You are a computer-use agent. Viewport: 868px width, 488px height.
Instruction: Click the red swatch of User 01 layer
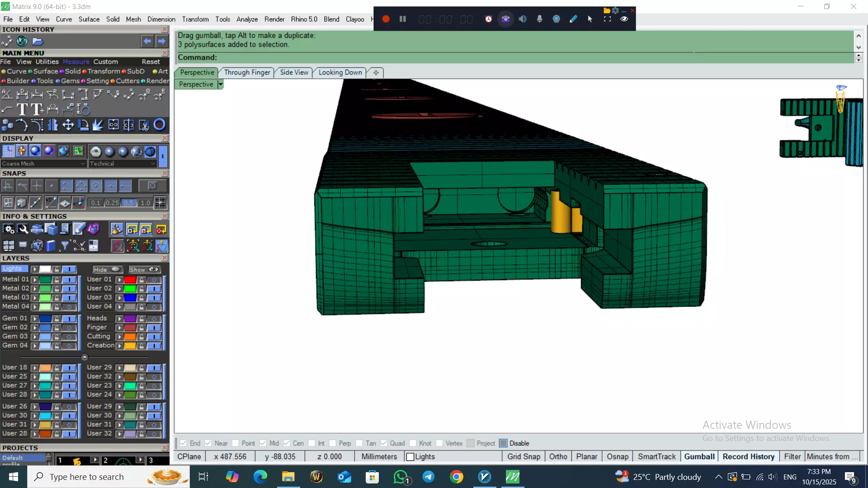pyautogui.click(x=130, y=280)
